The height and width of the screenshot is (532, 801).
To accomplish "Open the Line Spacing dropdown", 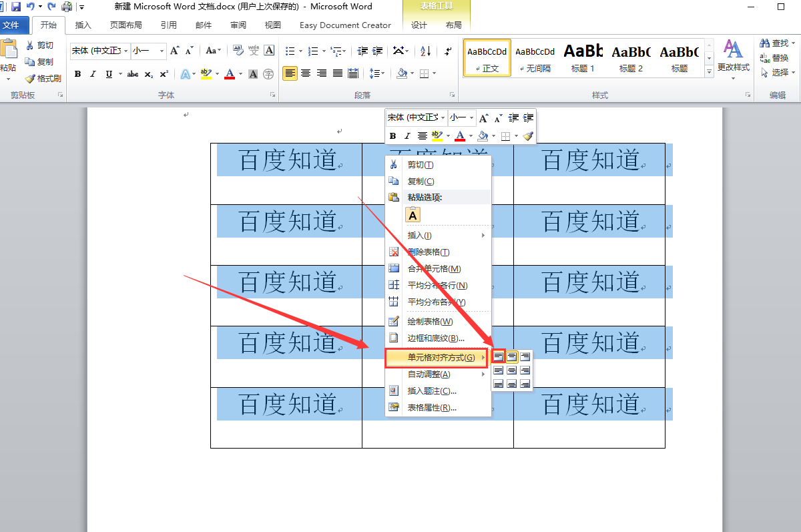I will click(x=377, y=73).
